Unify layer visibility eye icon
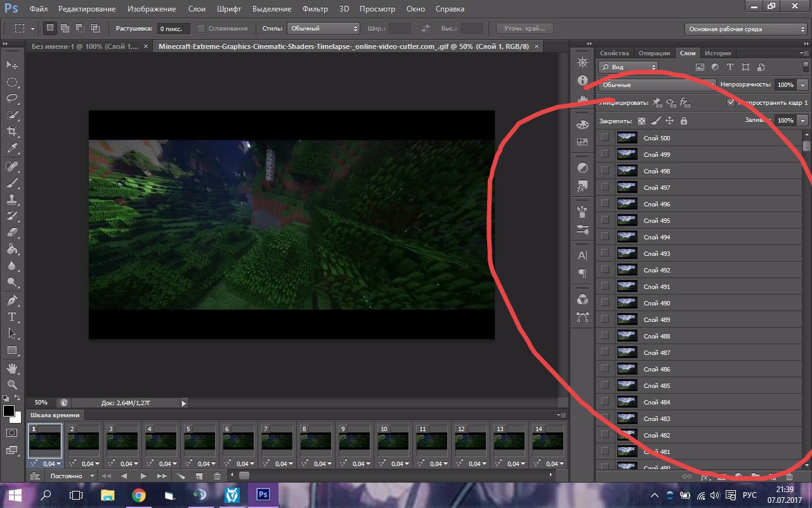Viewport: 812px width, 508px height. pos(671,102)
